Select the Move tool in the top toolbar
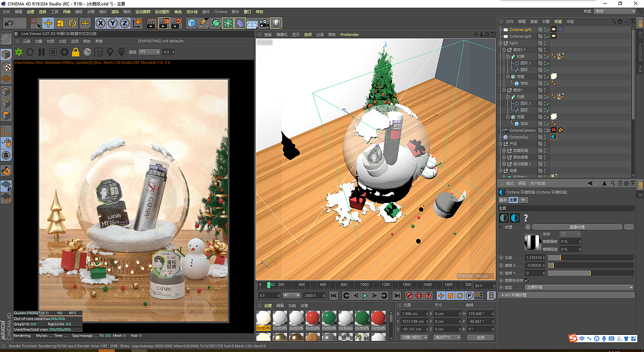The image size is (644, 352). [48, 23]
